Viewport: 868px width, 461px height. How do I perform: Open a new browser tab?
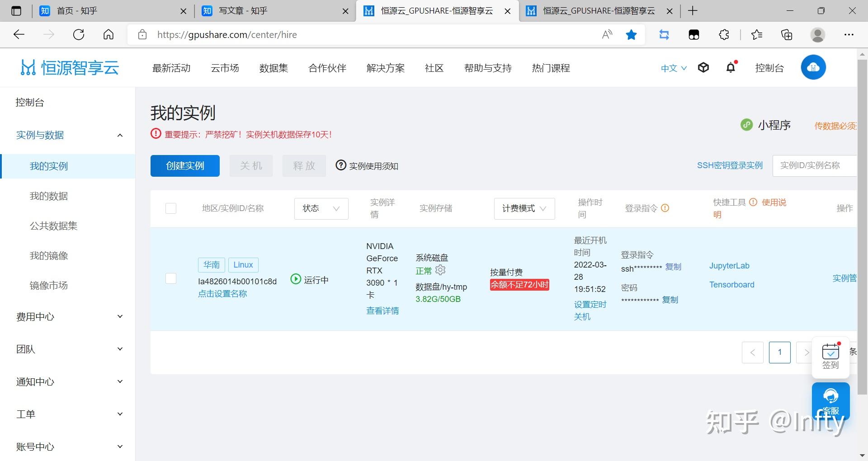click(x=693, y=11)
